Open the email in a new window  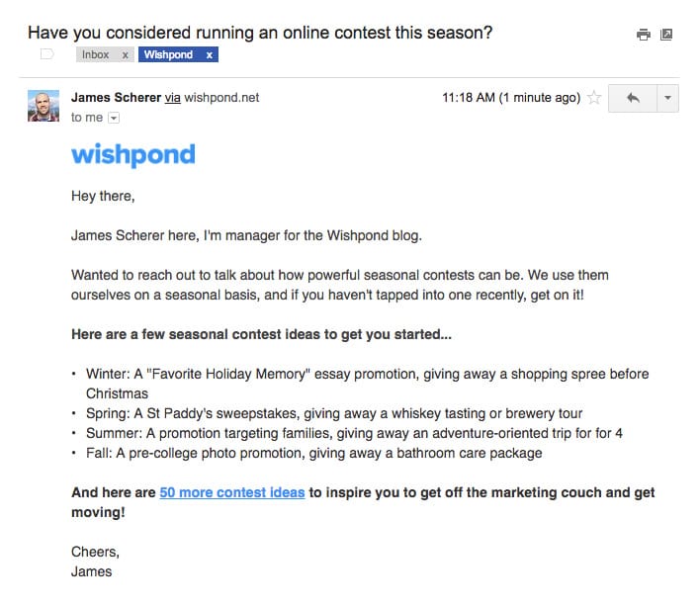(x=666, y=35)
